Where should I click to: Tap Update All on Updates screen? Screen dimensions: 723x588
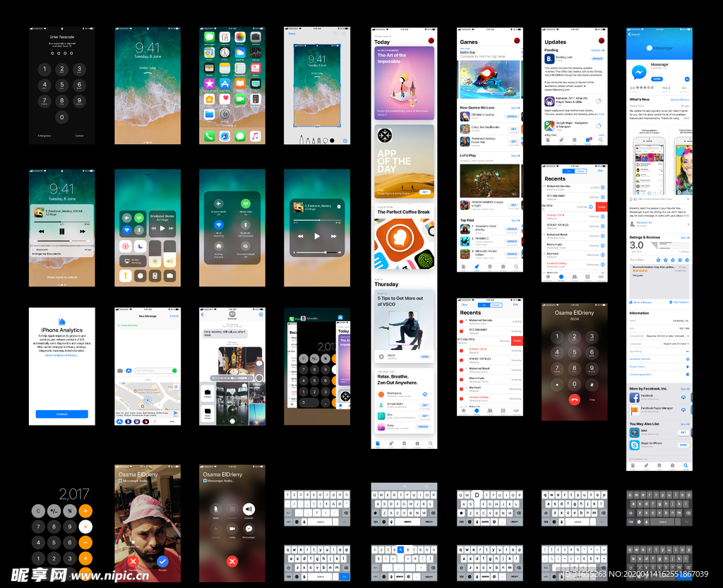(597, 50)
